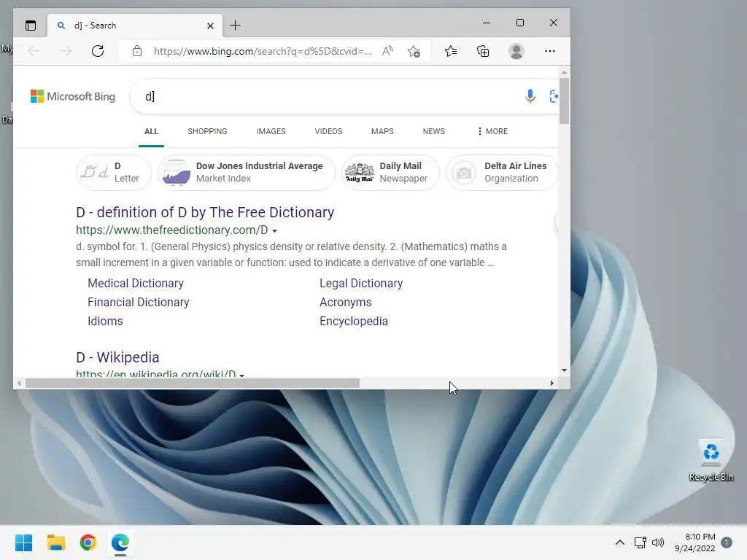Select the Daily Mail Newspaper chip

click(390, 172)
